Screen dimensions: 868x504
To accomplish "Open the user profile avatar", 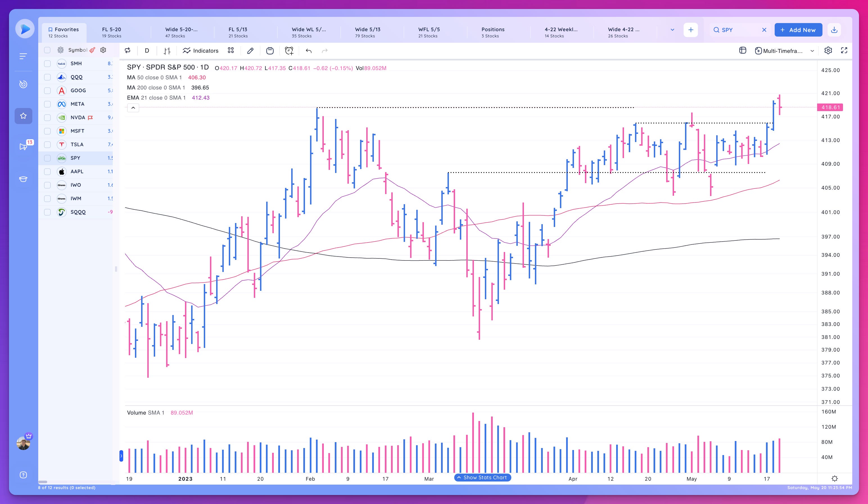I will click(23, 443).
